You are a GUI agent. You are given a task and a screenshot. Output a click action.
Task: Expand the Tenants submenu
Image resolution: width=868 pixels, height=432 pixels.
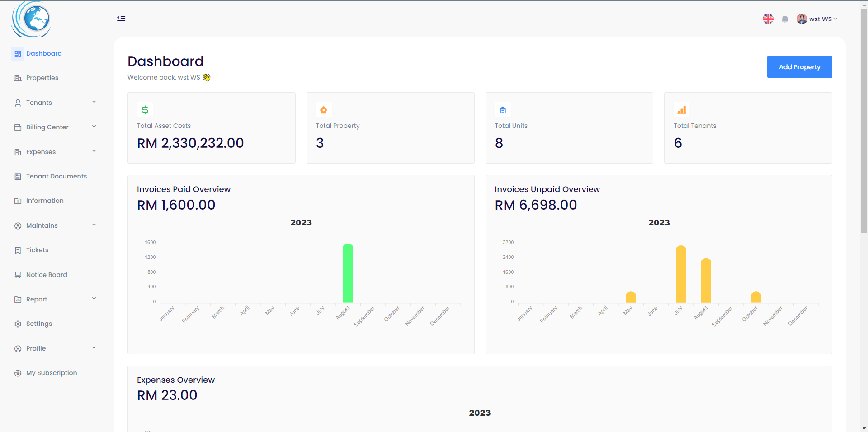(55, 103)
